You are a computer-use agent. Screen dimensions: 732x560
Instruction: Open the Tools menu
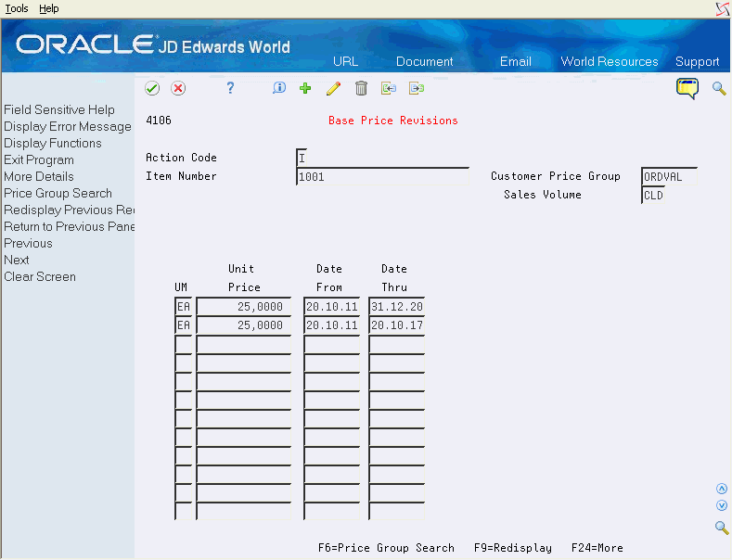[17, 8]
